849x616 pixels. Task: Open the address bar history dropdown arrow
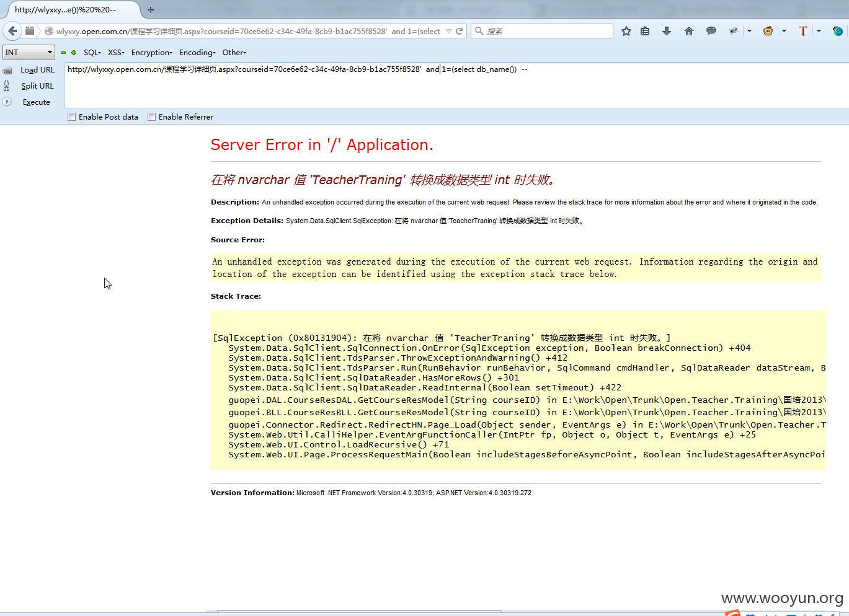click(448, 31)
